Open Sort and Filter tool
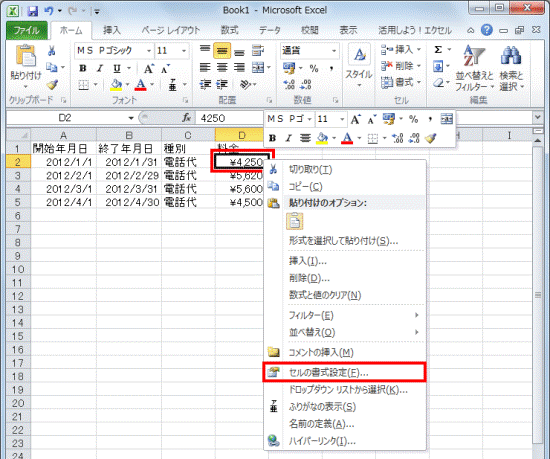This screenshot has width=550, height=459. pos(474,68)
